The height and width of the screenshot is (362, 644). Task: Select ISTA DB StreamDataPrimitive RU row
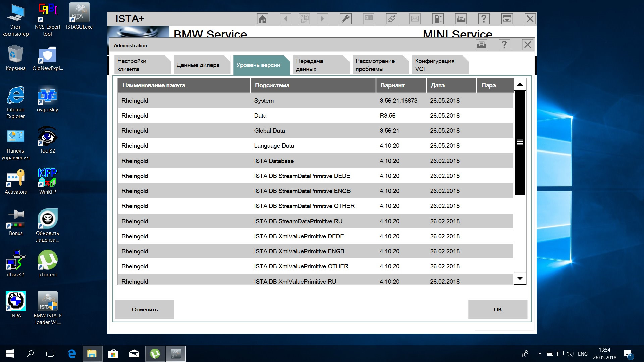point(316,221)
